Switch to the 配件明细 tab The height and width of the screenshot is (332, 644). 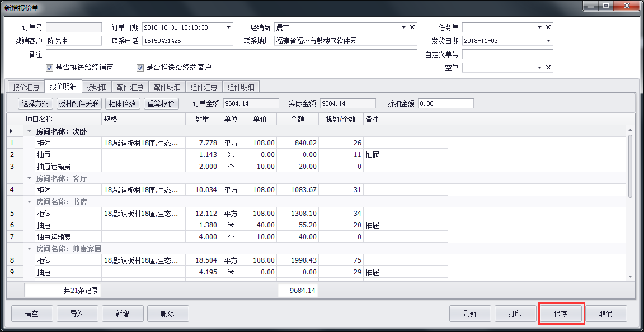point(167,87)
